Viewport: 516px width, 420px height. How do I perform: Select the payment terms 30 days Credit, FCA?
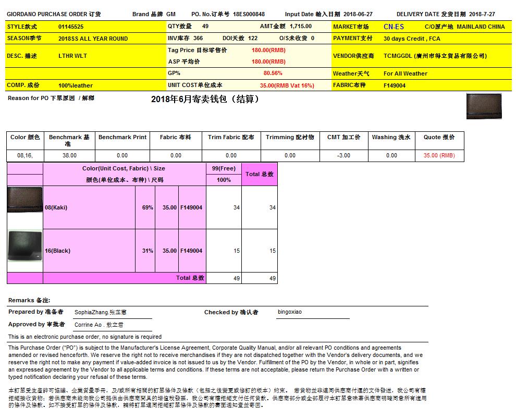click(x=412, y=39)
